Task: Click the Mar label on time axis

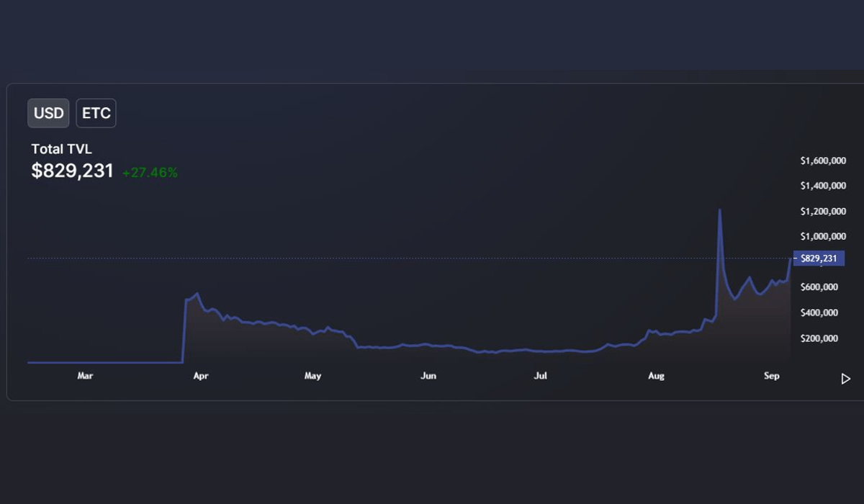Action: click(85, 376)
